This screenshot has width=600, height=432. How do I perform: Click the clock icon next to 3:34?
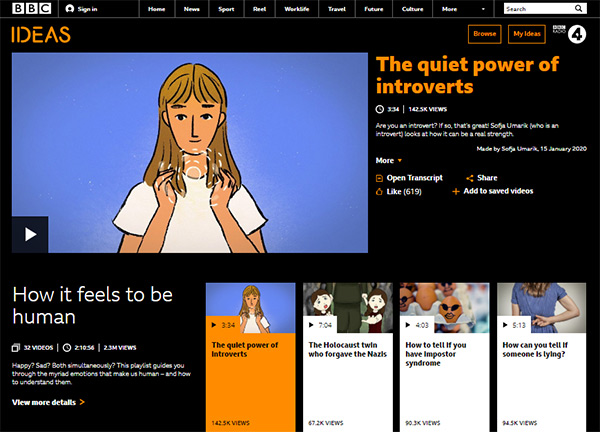coord(379,109)
